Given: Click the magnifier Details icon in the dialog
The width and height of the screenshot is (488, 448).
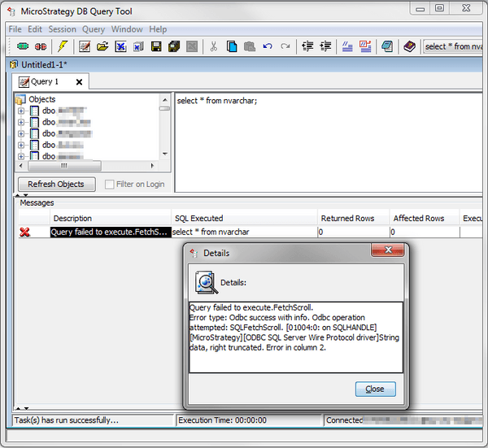Looking at the screenshot, I should (206, 282).
